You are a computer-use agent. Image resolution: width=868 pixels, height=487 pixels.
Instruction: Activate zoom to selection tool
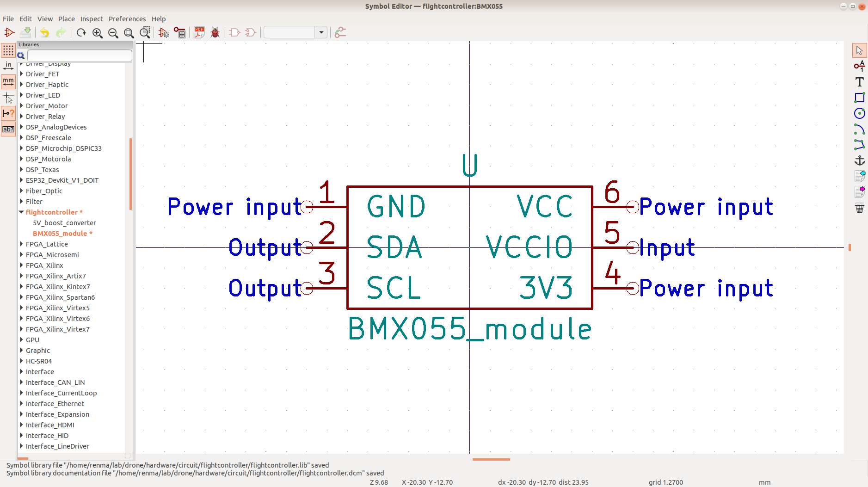coord(145,32)
